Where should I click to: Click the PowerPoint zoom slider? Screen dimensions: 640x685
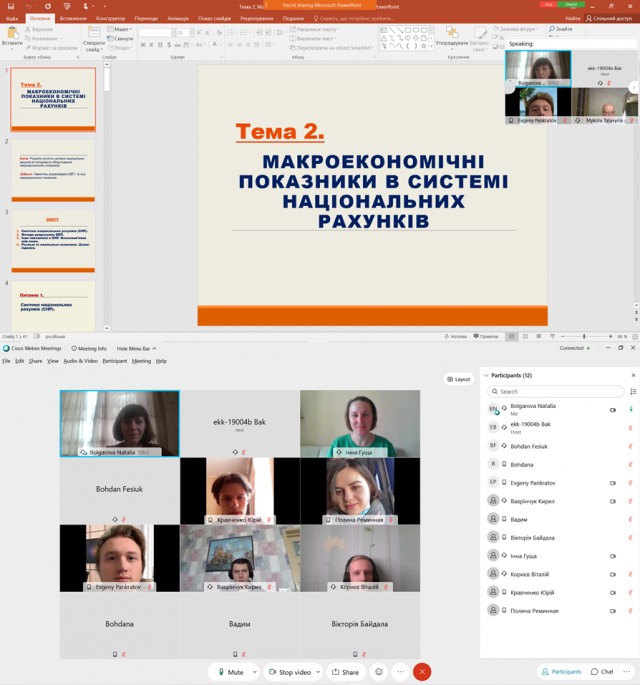(x=584, y=337)
